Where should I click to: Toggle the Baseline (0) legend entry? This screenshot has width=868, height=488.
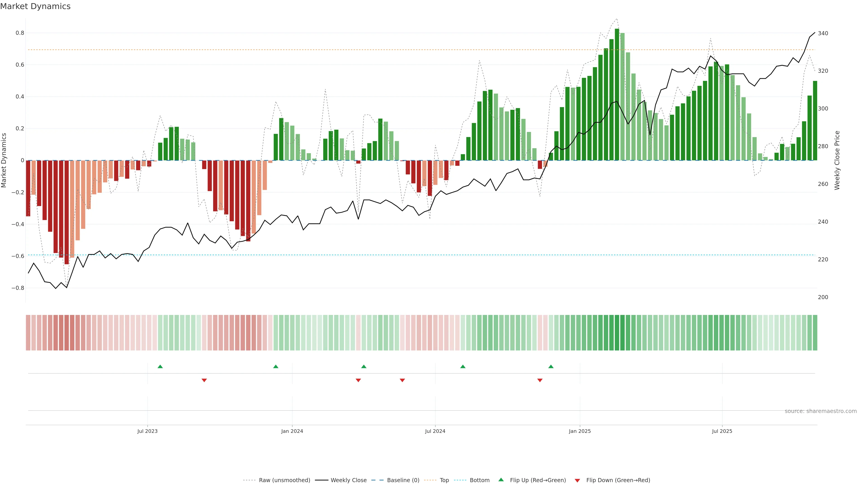pyautogui.click(x=403, y=480)
